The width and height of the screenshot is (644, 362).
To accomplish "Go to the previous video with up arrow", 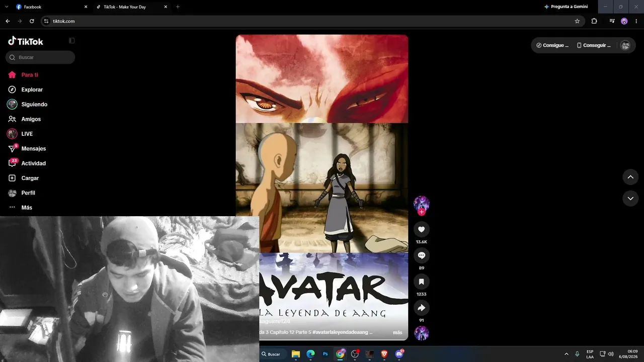I will pyautogui.click(x=630, y=177).
